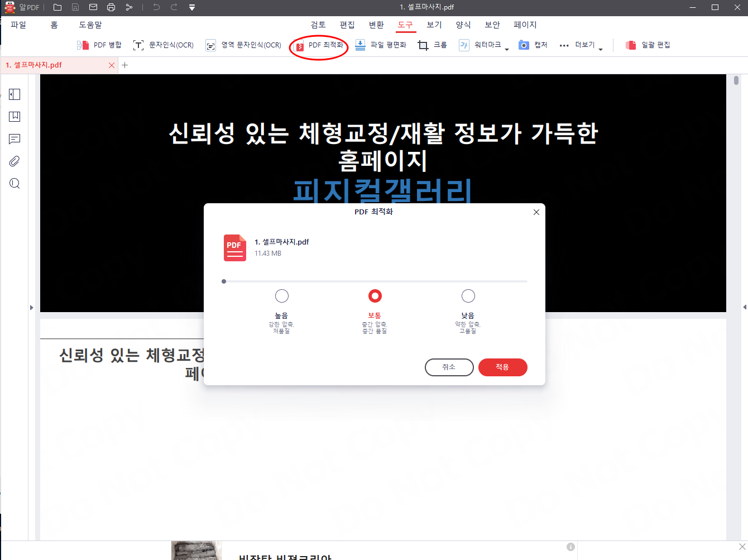Image resolution: width=748 pixels, height=560 pixels.
Task: Switch to the 보안 tab
Action: 492,25
